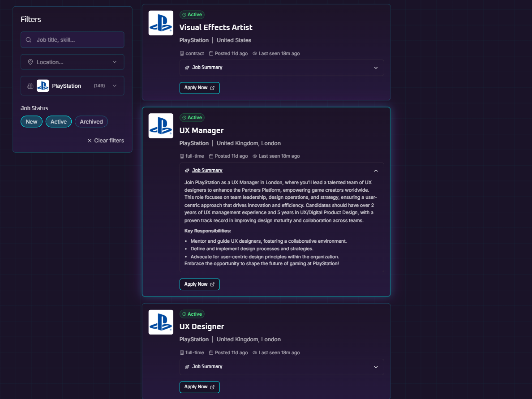Click the Active badge on Visual Effects Artist
This screenshot has height=399, width=532.
coord(192,15)
